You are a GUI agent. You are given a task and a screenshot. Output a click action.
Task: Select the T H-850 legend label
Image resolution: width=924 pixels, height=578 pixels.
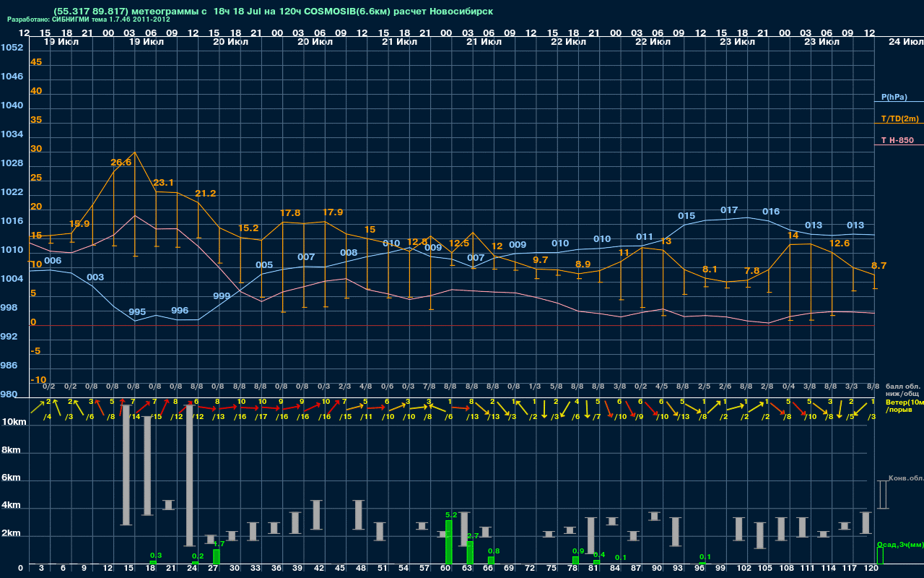(897, 140)
